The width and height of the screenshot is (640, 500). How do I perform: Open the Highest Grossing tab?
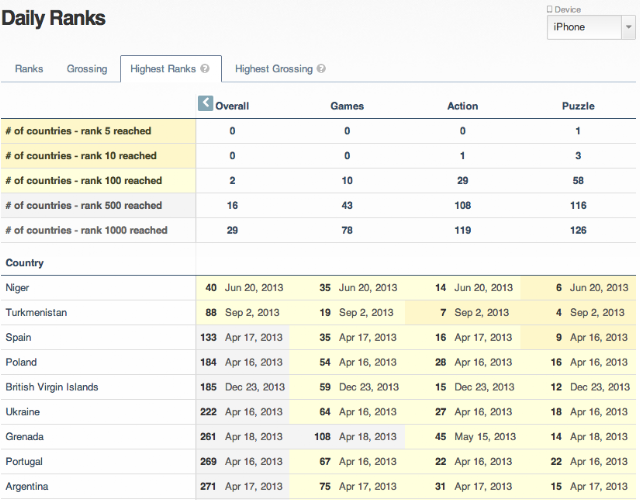[280, 69]
